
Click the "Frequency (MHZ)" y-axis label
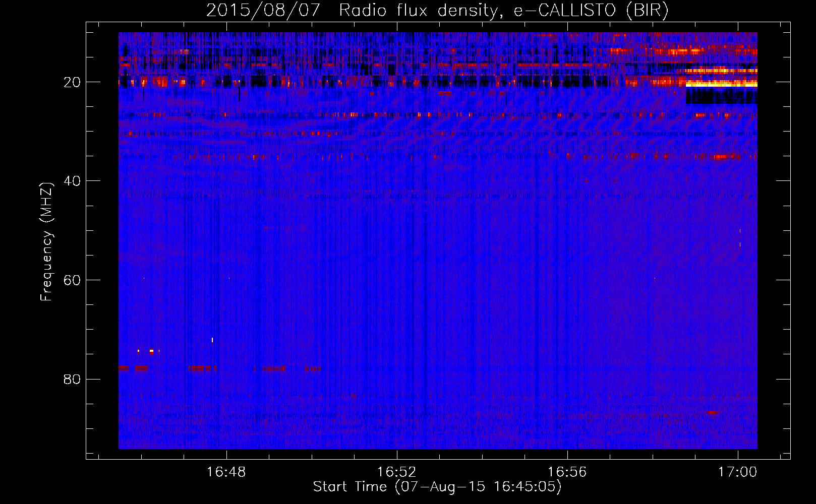(46, 242)
